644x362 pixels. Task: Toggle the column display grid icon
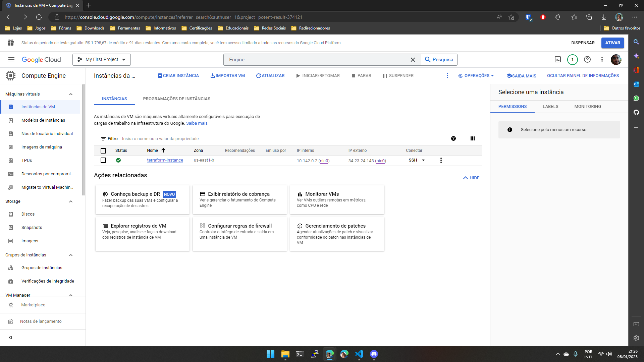472,138
